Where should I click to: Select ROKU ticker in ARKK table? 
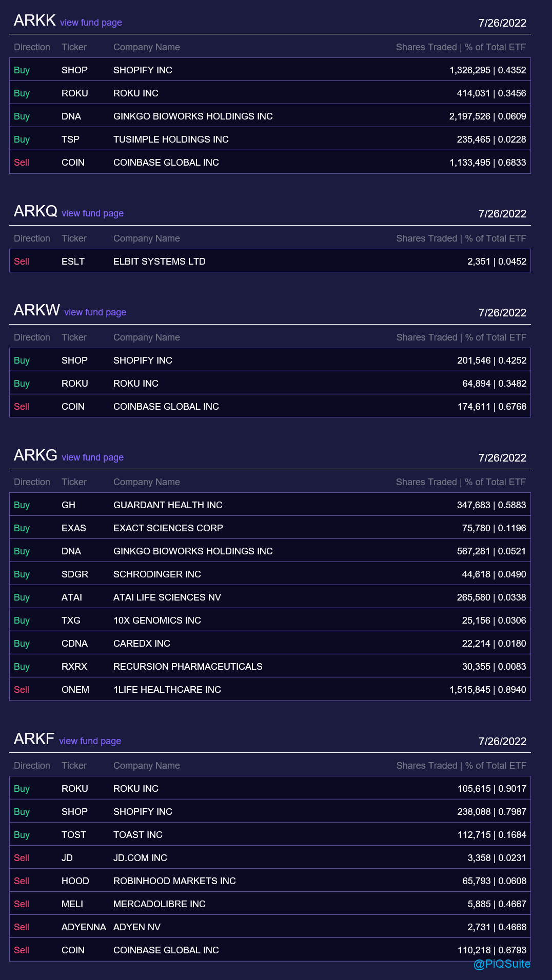pos(75,93)
